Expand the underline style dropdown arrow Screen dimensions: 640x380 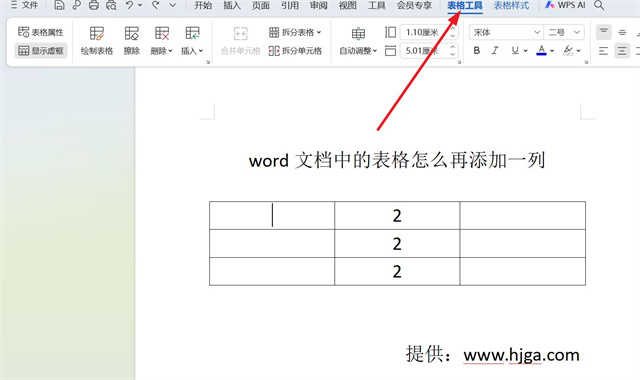526,51
